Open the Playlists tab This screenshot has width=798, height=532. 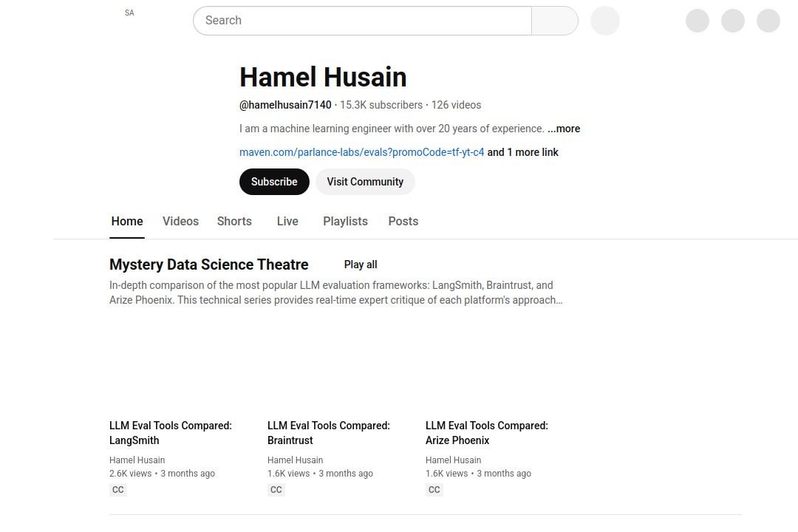coord(345,221)
